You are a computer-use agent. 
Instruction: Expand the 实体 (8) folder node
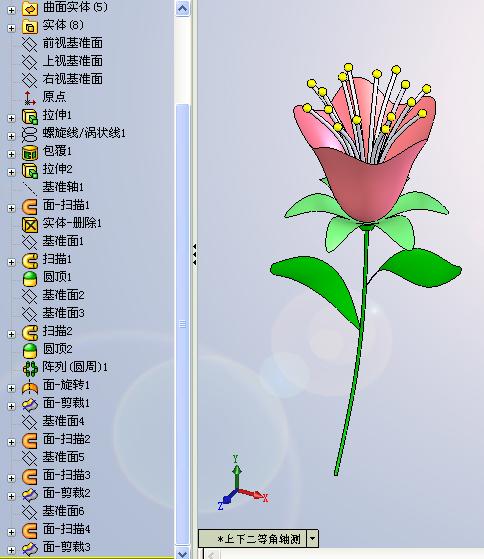point(11,28)
